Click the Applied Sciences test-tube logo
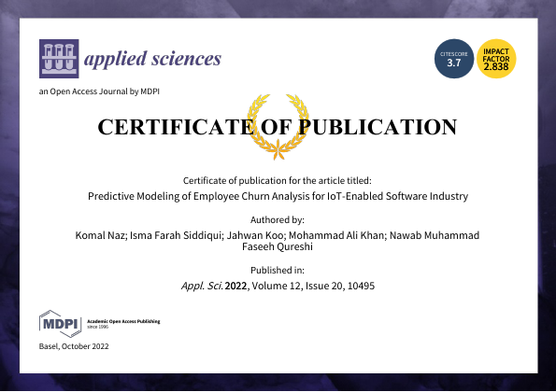The image size is (556, 392). click(59, 59)
